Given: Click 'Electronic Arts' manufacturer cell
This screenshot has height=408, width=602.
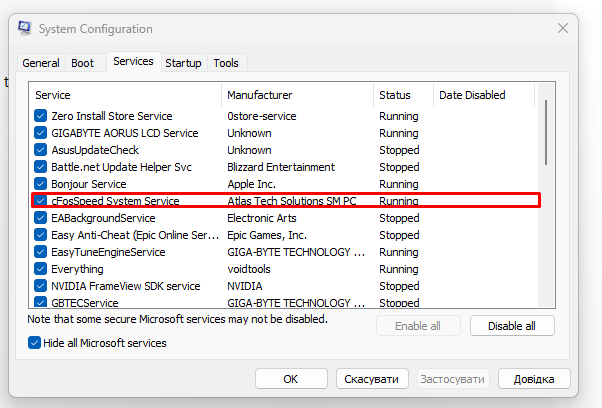Looking at the screenshot, I should (262, 218).
